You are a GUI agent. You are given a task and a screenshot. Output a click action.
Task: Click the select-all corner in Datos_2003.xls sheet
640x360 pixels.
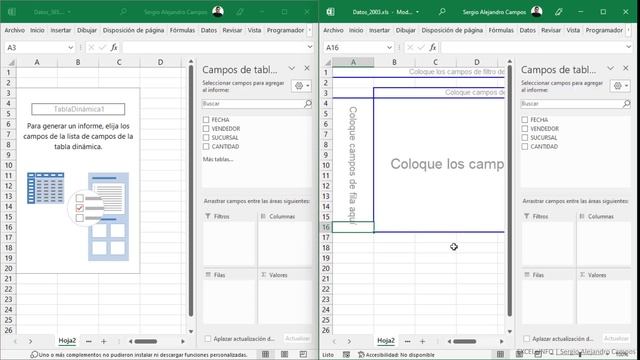tap(327, 62)
